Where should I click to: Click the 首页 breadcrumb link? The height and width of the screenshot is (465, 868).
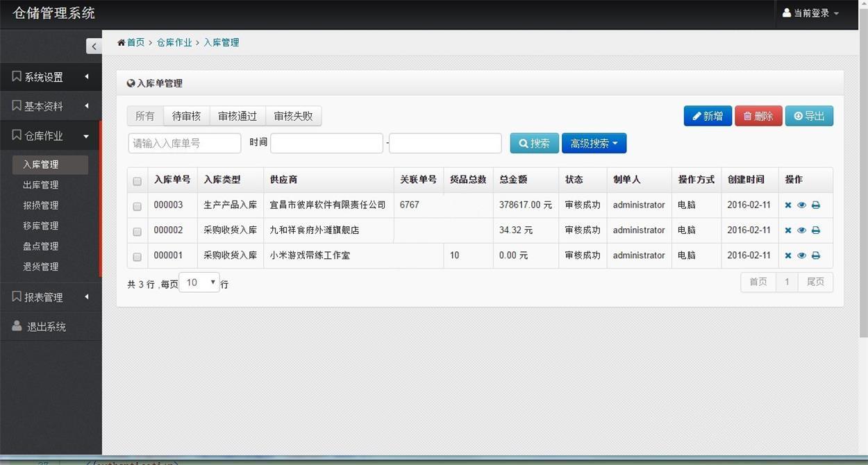pos(135,43)
